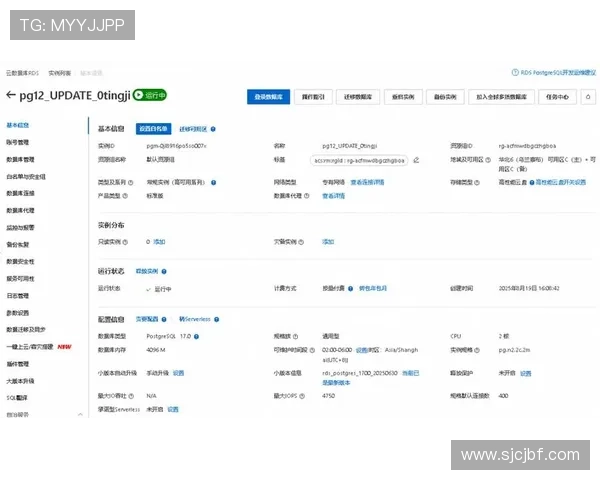600x480 pixels.
Task: Click 添加 link for 只读实例
Action: pyautogui.click(x=159, y=242)
